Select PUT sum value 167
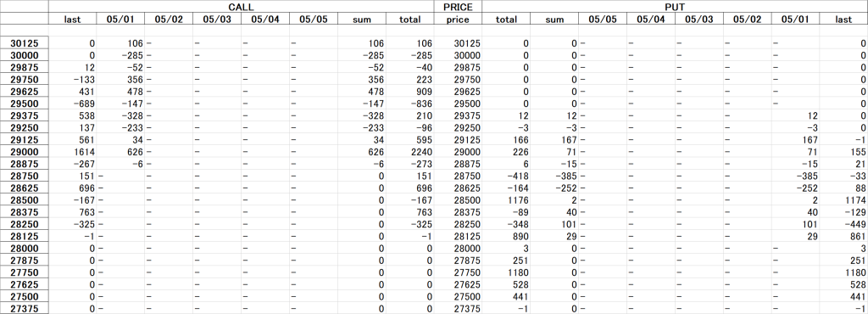 554,139
